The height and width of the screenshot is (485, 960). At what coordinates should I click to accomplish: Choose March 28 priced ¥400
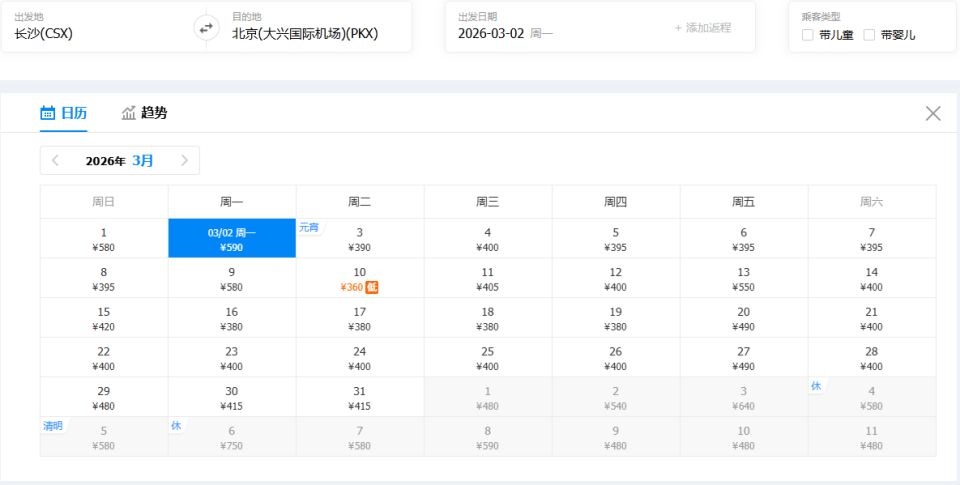tap(872, 358)
